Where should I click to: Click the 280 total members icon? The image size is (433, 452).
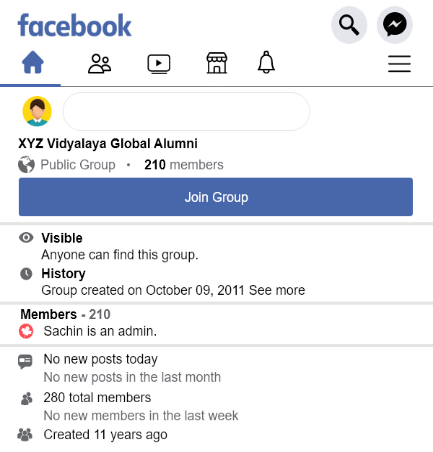[x=27, y=399]
